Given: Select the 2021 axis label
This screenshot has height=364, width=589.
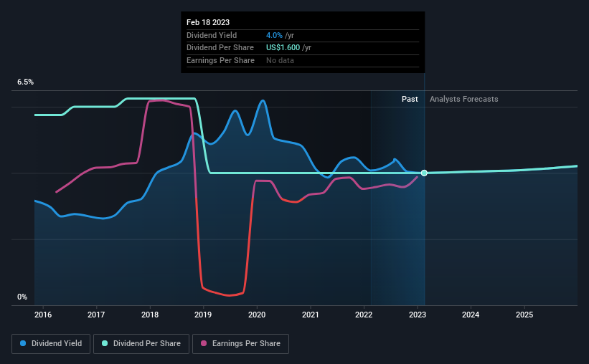Looking at the screenshot, I should 310,315.
